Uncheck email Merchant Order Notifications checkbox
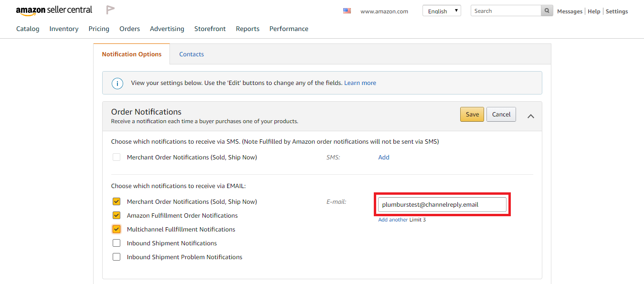This screenshot has width=644, height=284. click(x=116, y=201)
